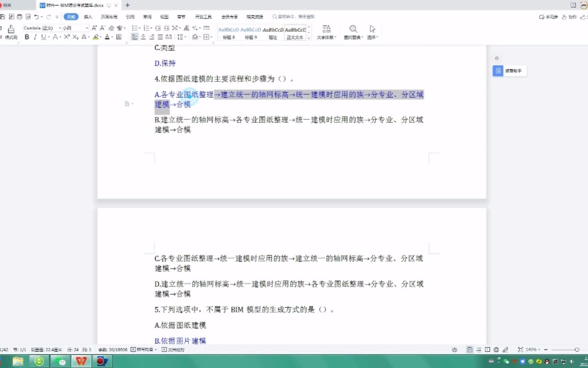Open the 页面布局 ribbon tab
The width and height of the screenshot is (588, 368).
[x=109, y=17]
